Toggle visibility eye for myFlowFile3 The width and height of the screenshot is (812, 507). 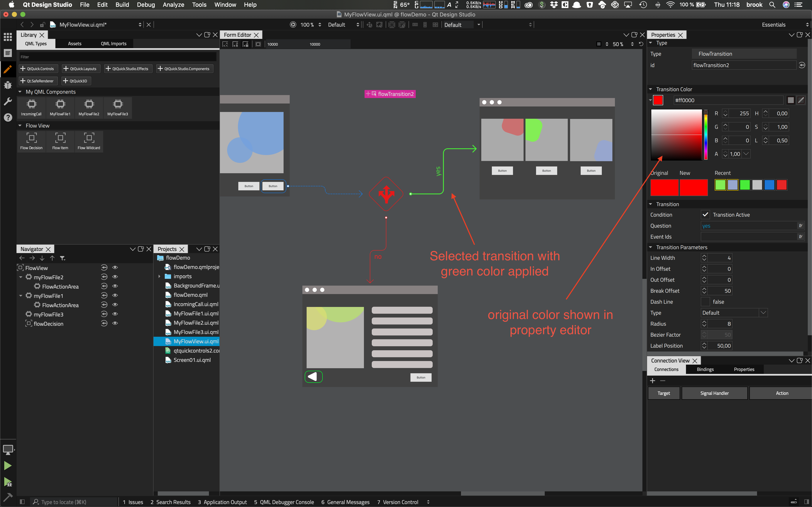pyautogui.click(x=115, y=314)
